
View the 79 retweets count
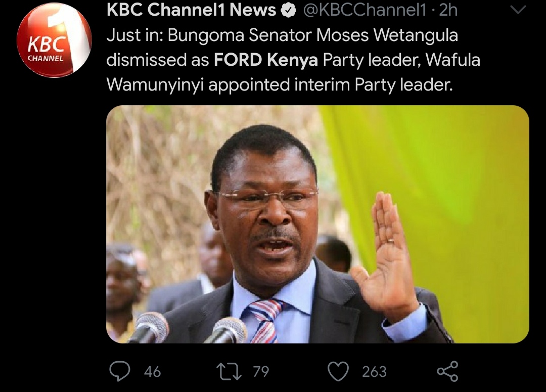261,372
